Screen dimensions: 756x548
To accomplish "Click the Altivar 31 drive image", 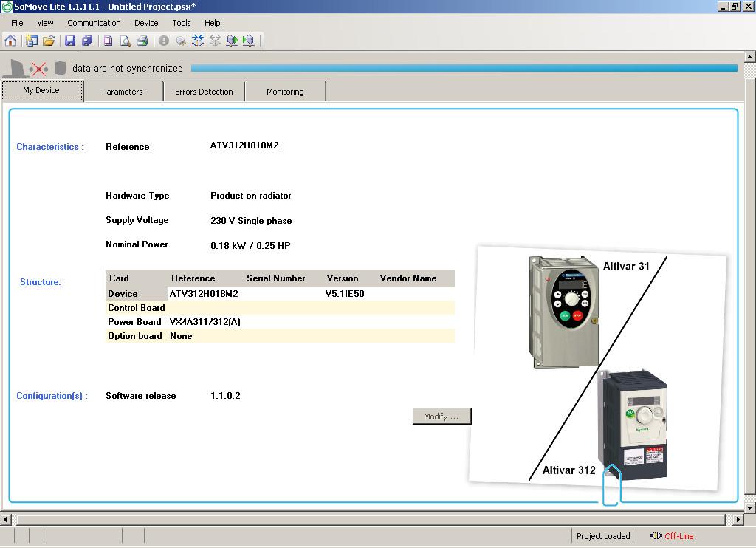I will point(564,311).
